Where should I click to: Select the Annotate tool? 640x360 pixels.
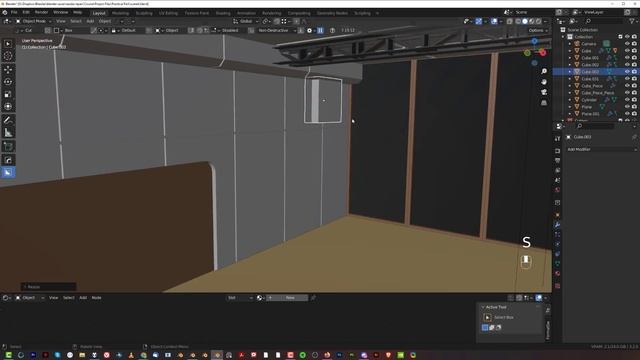8,120
